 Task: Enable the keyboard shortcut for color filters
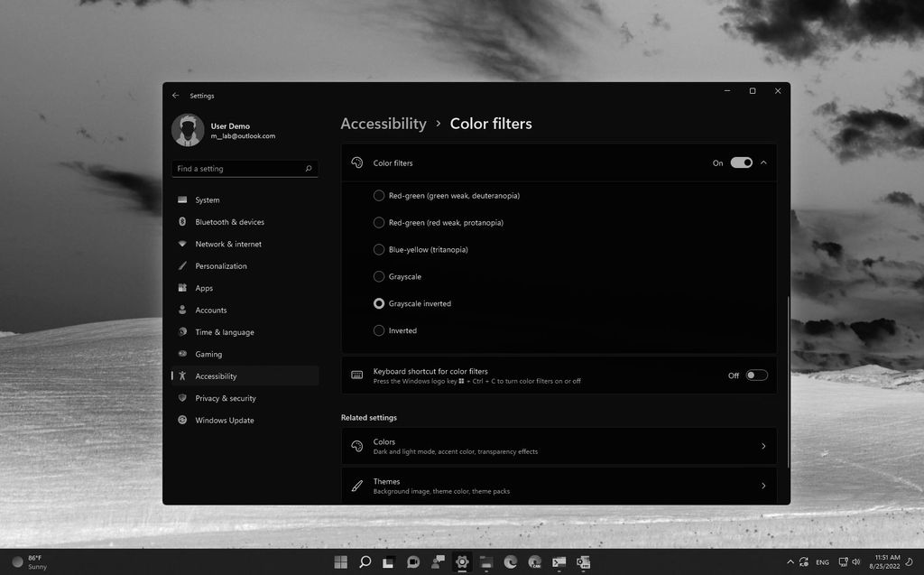[x=757, y=375]
